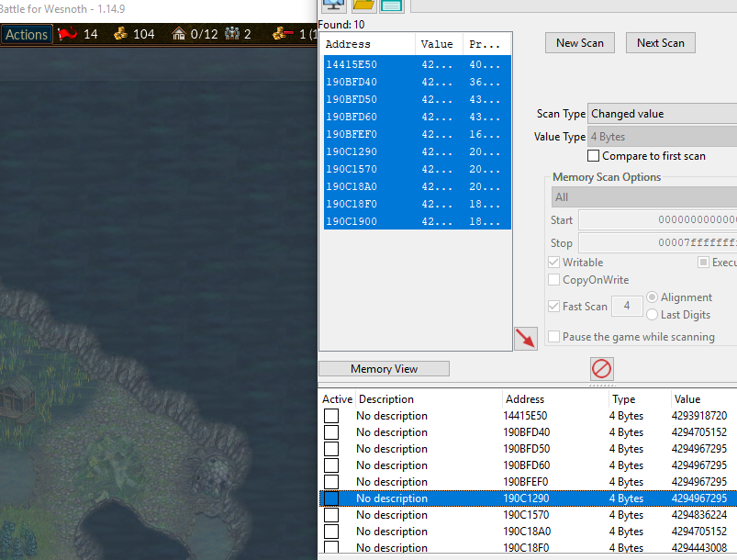Select found address 190C1570 in results
Viewport: 737px width, 560px height.
click(x=417, y=169)
